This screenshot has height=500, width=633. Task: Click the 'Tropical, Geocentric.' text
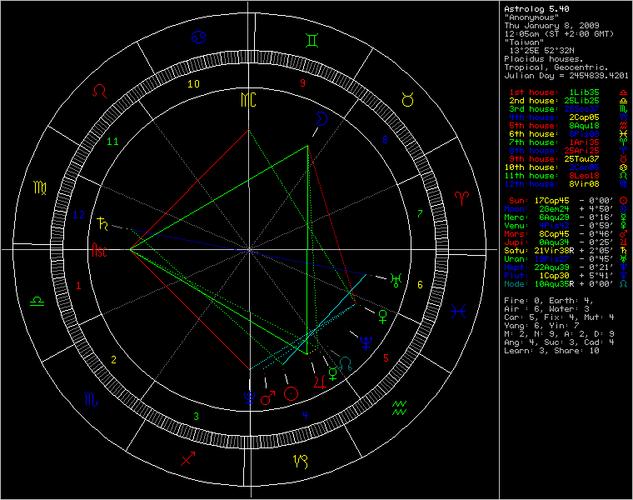556,67
